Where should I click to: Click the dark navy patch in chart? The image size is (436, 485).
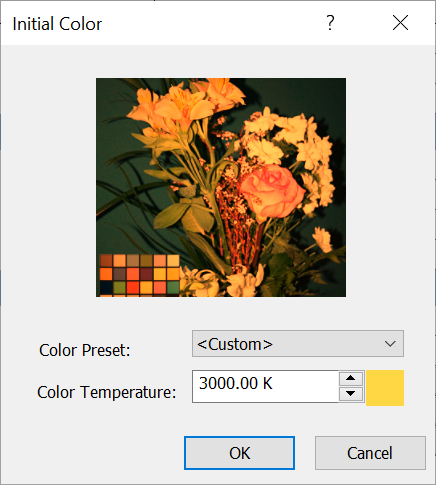106,288
